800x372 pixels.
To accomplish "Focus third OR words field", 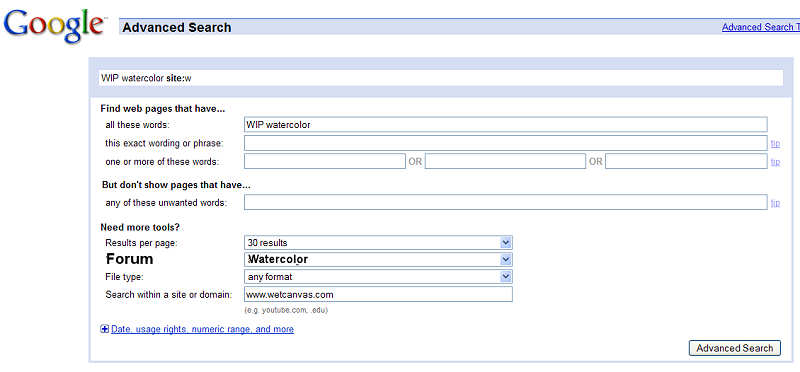I will tap(686, 161).
